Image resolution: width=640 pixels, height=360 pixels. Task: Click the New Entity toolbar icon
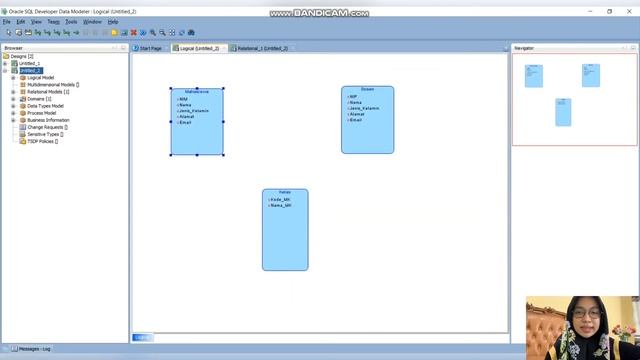click(x=18, y=33)
